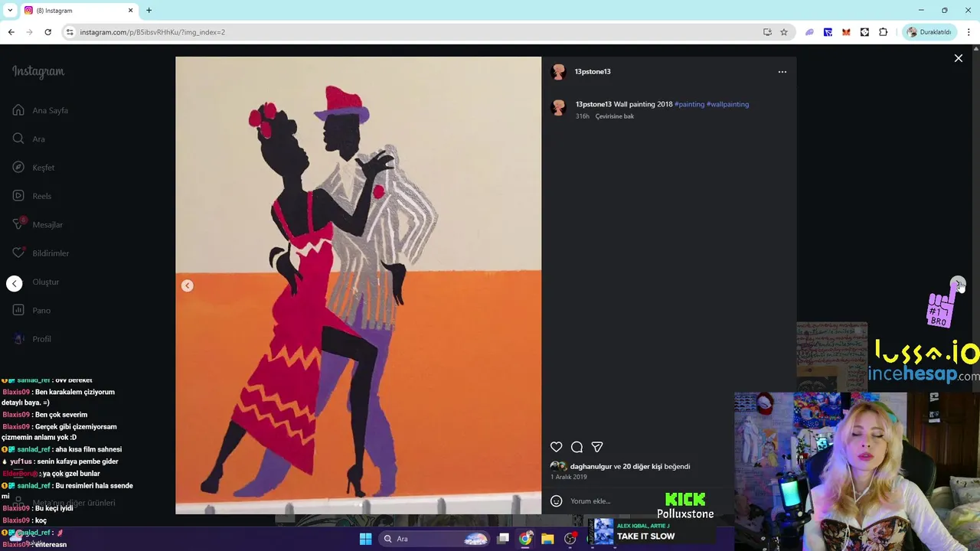Open the purple ghost extension
980x551 pixels.
tap(809, 32)
